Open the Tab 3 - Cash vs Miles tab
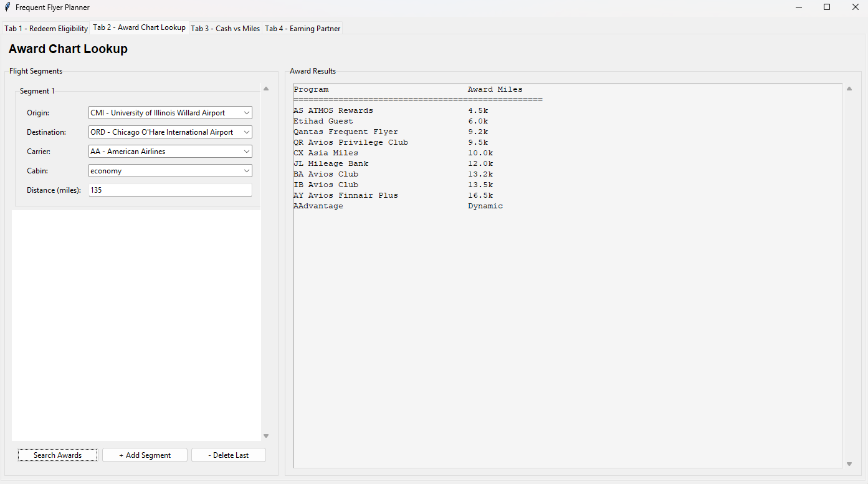Image resolution: width=868 pixels, height=484 pixels. [x=225, y=29]
